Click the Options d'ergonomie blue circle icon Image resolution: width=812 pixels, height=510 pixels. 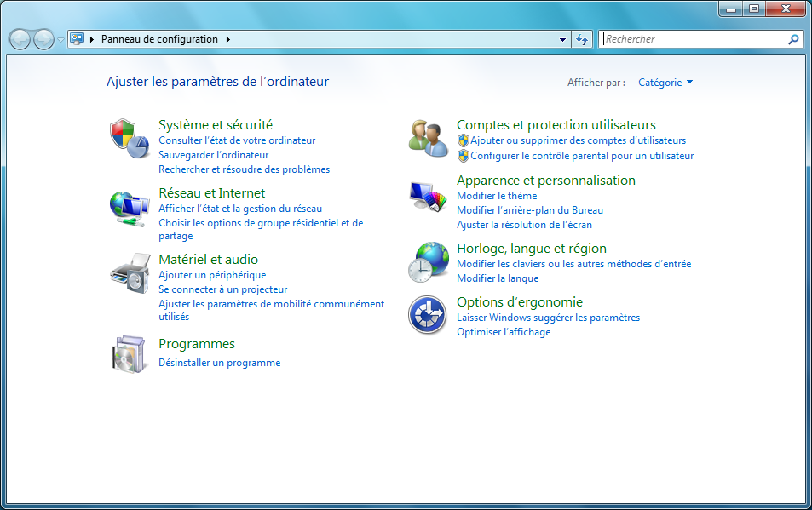click(427, 315)
